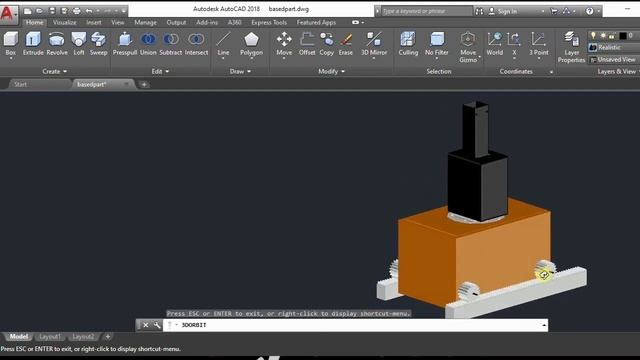The image size is (640, 360).
Task: Select the Model space tab
Action: pyautogui.click(x=18, y=337)
